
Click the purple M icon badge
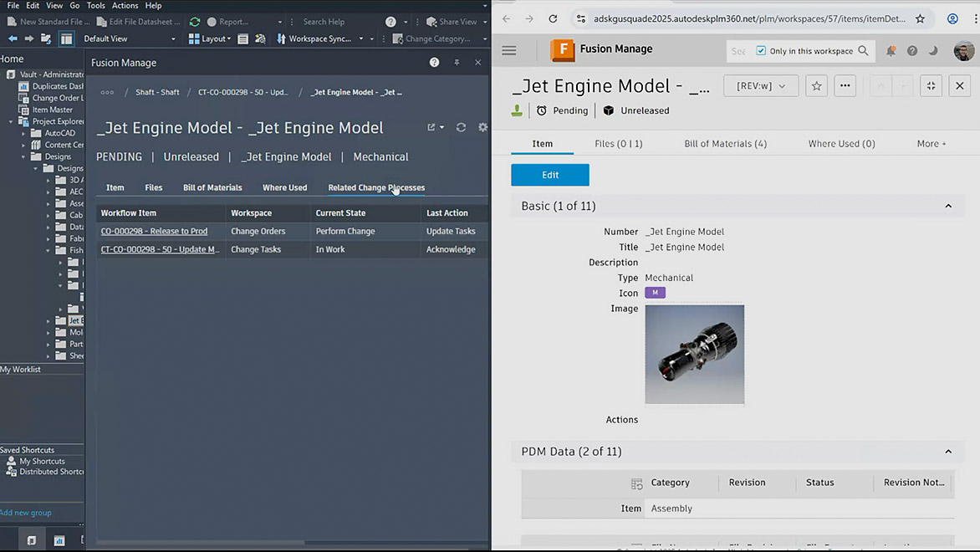pyautogui.click(x=655, y=293)
